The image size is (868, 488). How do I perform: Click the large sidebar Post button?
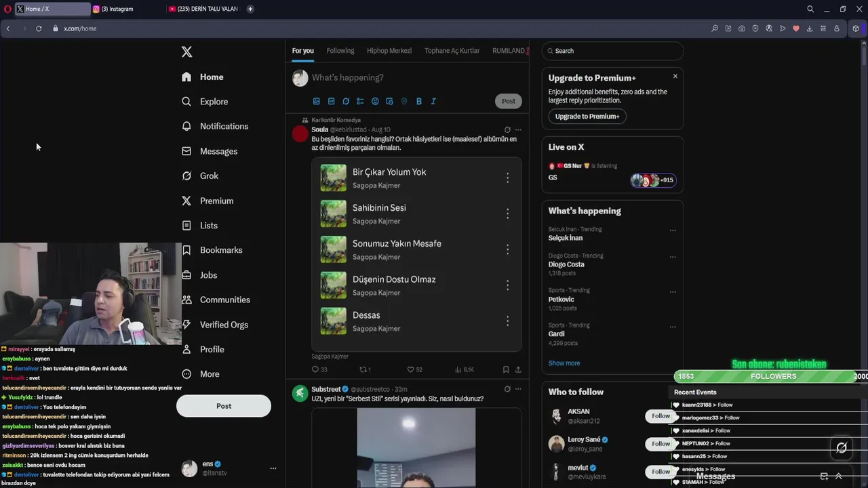(x=224, y=406)
